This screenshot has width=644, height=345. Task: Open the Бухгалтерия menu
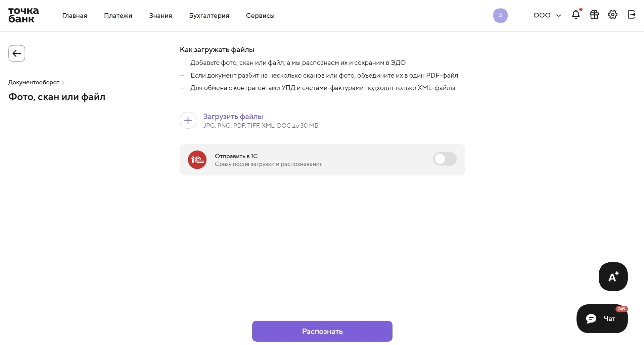pos(209,16)
